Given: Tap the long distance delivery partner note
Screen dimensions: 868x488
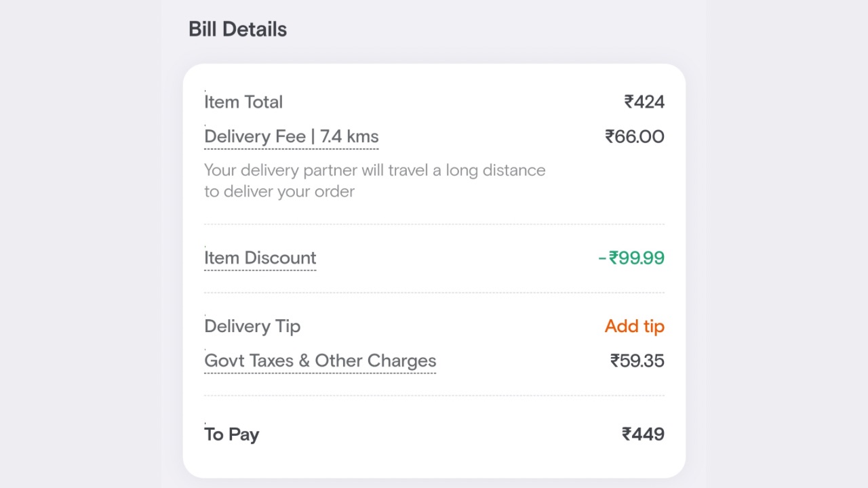Looking at the screenshot, I should (374, 170).
